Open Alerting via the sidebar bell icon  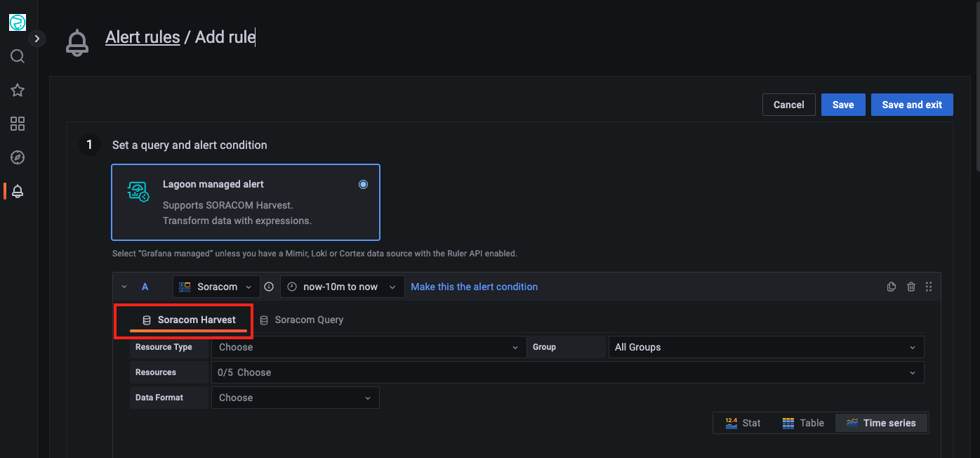[18, 191]
